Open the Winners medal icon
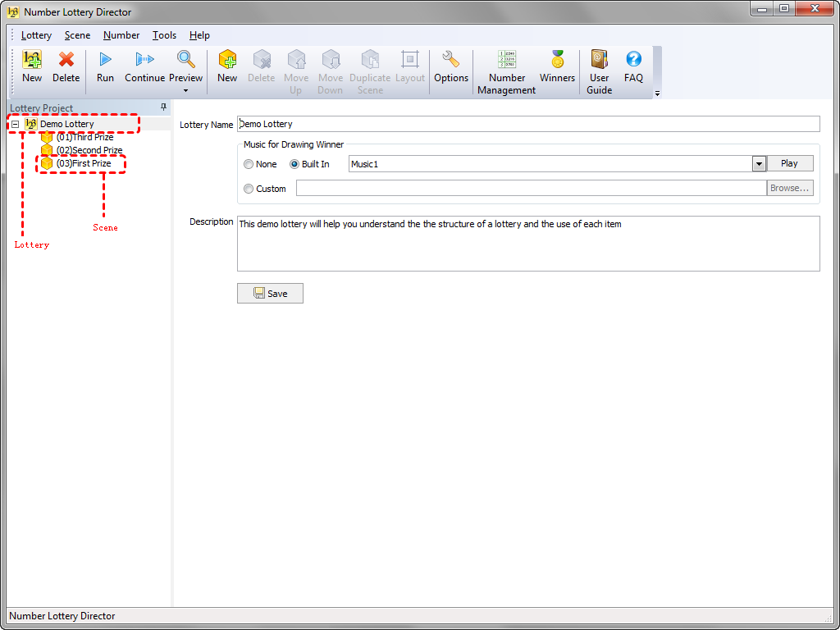 tap(557, 60)
